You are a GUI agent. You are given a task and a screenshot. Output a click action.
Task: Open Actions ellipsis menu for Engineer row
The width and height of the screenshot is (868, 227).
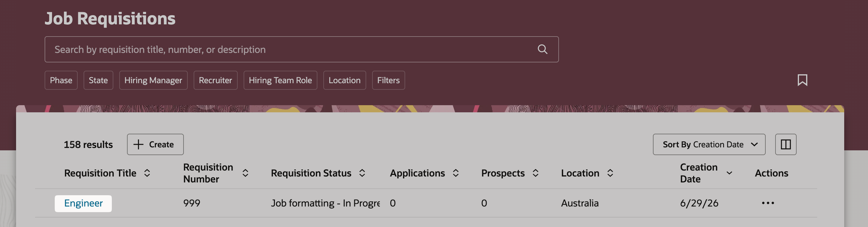click(x=767, y=203)
